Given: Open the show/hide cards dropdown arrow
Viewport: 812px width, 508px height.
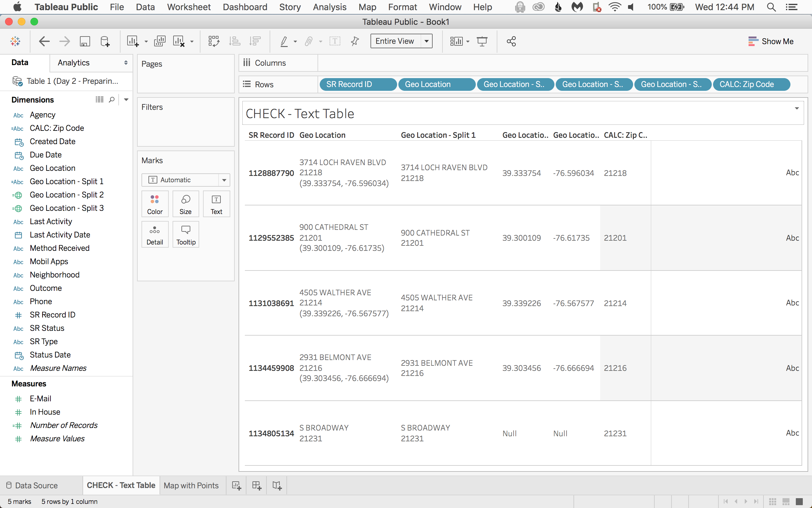Looking at the screenshot, I should [468, 42].
